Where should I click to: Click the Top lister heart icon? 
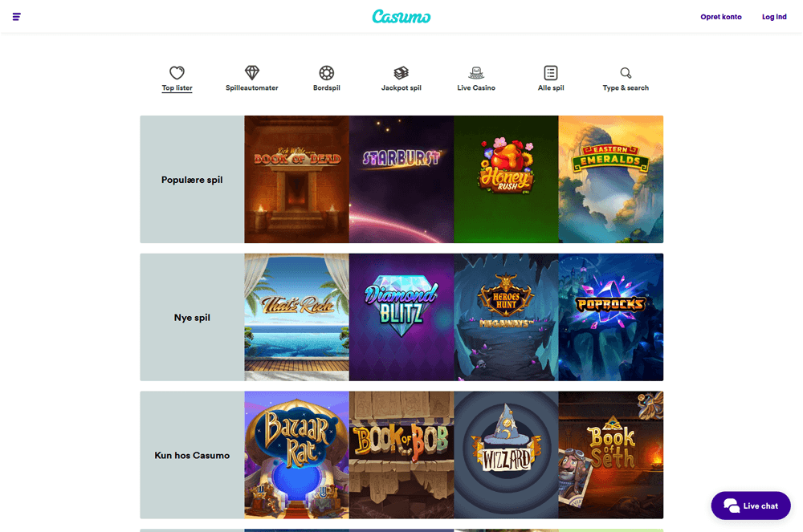coord(177,73)
